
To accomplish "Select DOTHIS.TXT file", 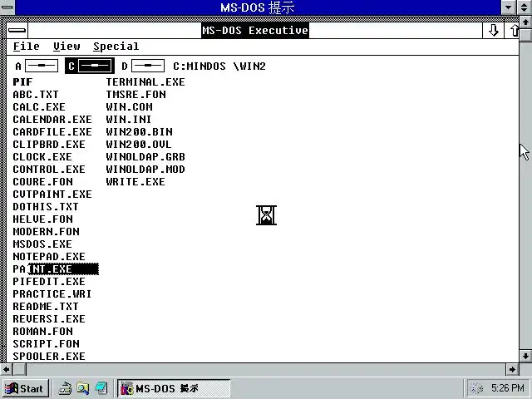I will [x=46, y=207].
